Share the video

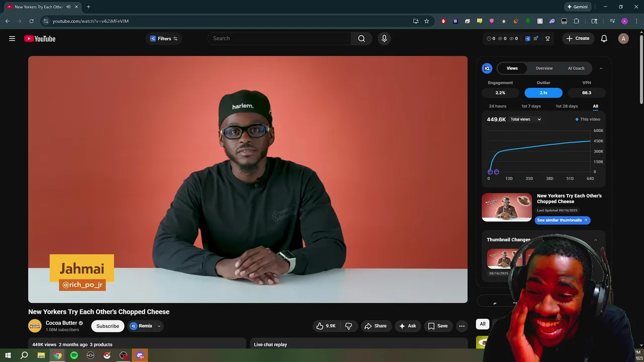tap(375, 326)
